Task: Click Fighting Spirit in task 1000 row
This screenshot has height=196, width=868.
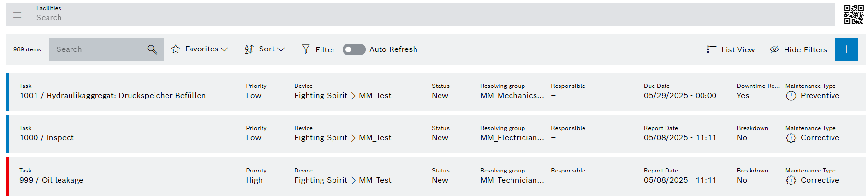Action: [x=321, y=138]
